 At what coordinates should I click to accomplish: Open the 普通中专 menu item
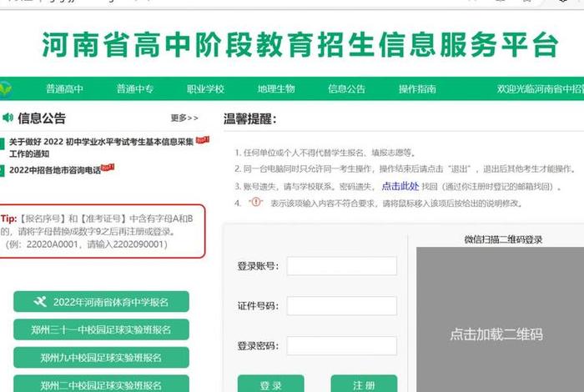point(135,89)
